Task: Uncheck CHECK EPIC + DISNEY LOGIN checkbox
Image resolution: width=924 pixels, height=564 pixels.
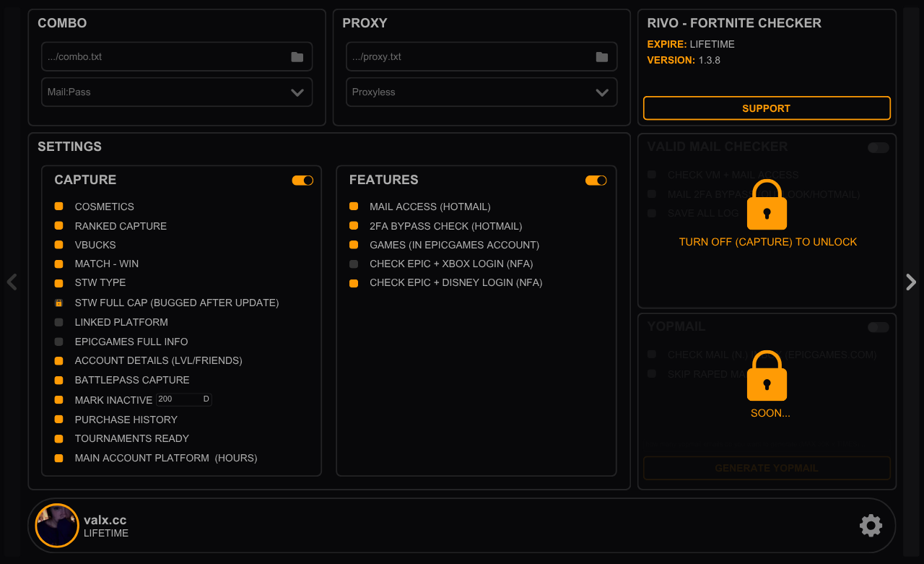Action: (354, 282)
